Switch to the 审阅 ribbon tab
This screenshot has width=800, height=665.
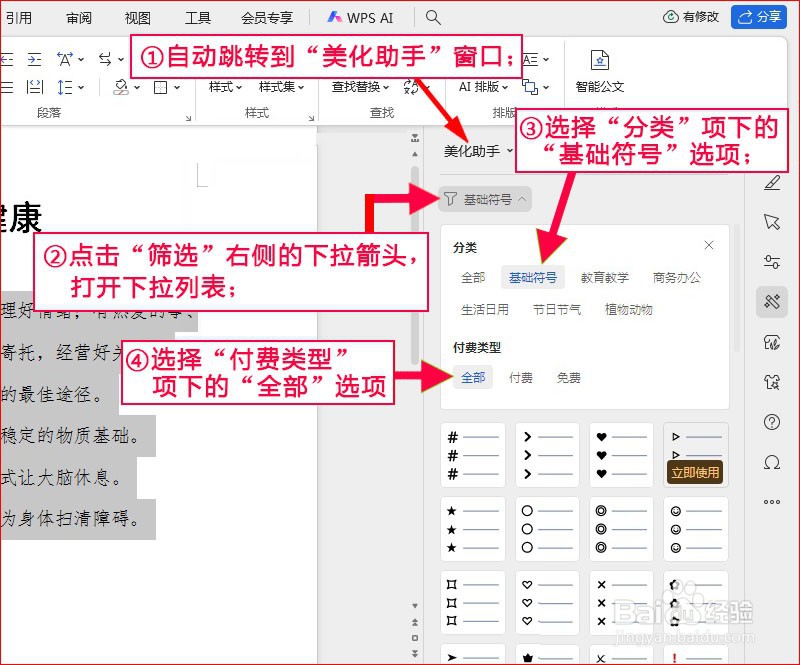79,17
